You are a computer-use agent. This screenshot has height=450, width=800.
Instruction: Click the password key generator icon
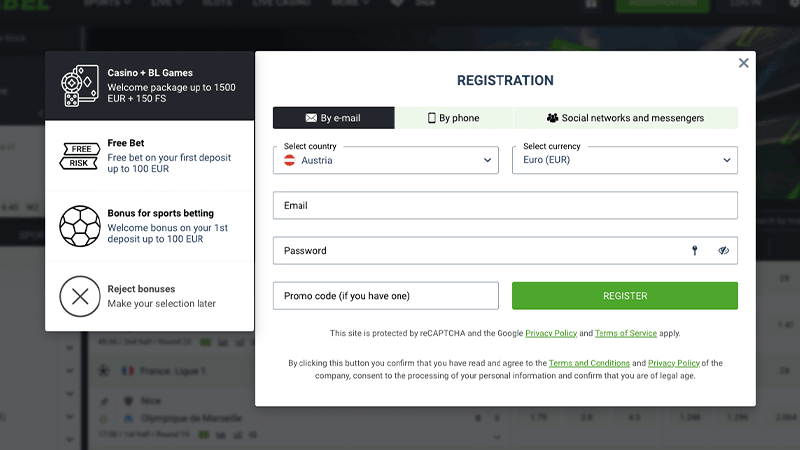(x=694, y=251)
